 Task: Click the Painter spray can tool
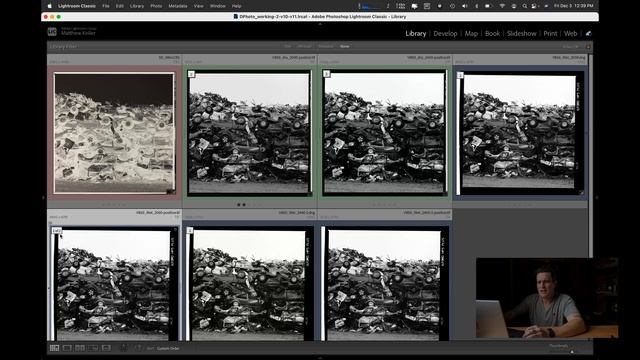coord(124,348)
